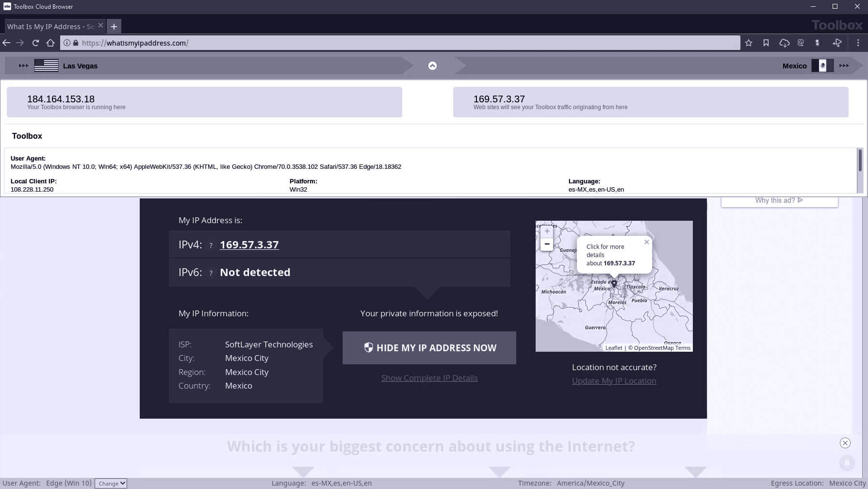Close the map popup bubble
Viewport: 868px width, 489px height.
tap(646, 242)
